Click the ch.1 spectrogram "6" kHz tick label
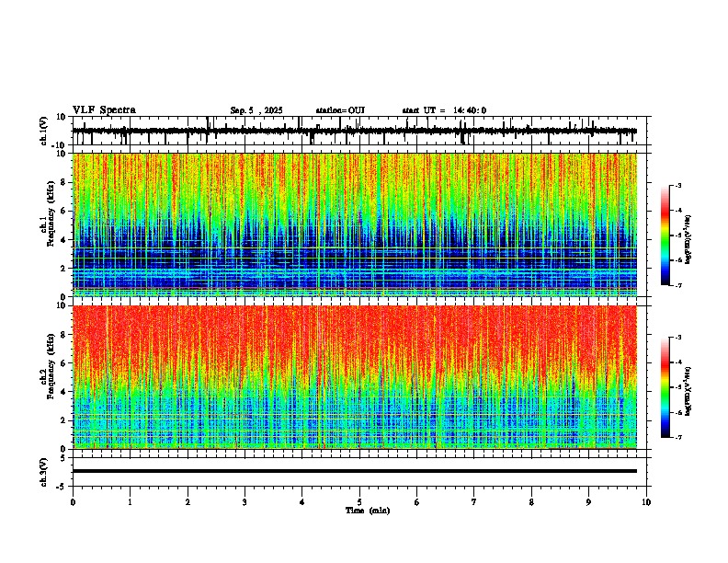 [x=63, y=212]
